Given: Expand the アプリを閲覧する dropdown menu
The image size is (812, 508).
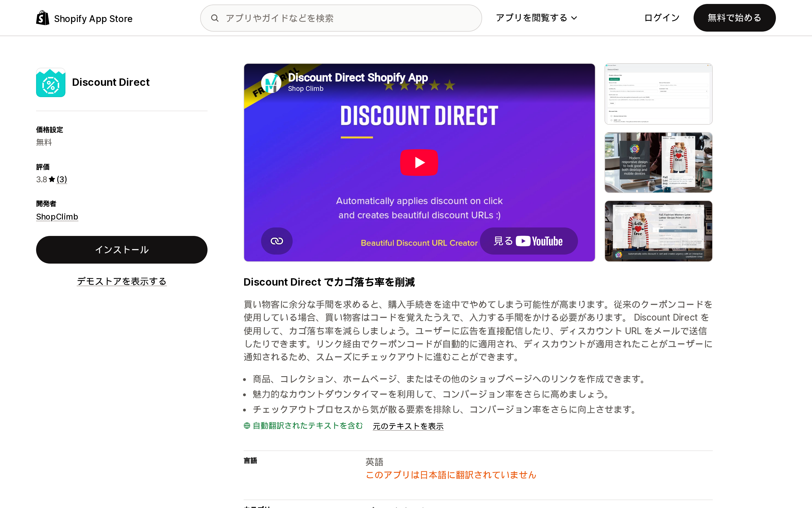Looking at the screenshot, I should (536, 18).
